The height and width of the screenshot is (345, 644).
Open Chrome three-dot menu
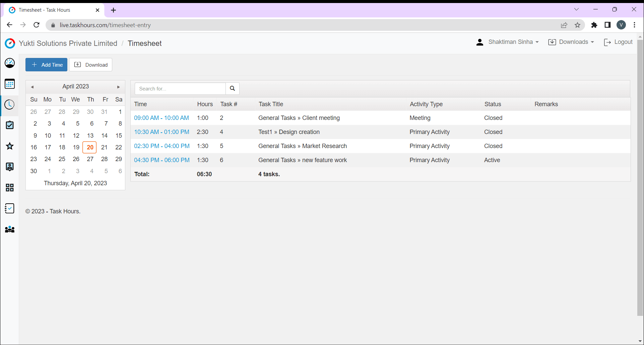click(x=635, y=25)
